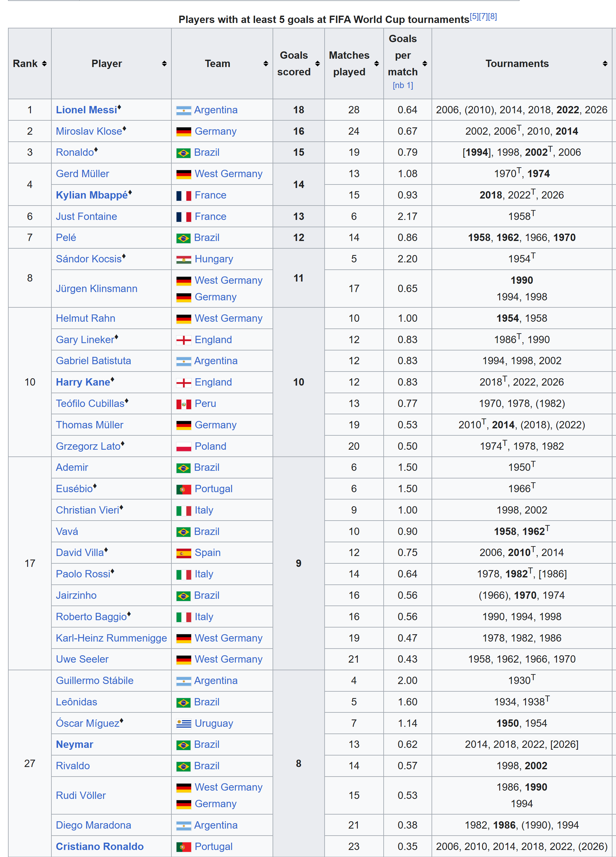Select Just Fontaine's 2.17 goals per match

407,216
